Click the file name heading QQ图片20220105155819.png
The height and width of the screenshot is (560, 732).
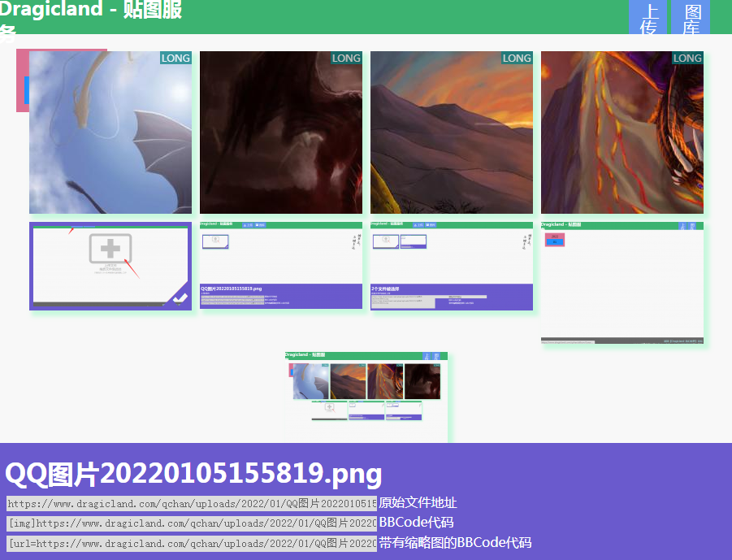coord(193,474)
